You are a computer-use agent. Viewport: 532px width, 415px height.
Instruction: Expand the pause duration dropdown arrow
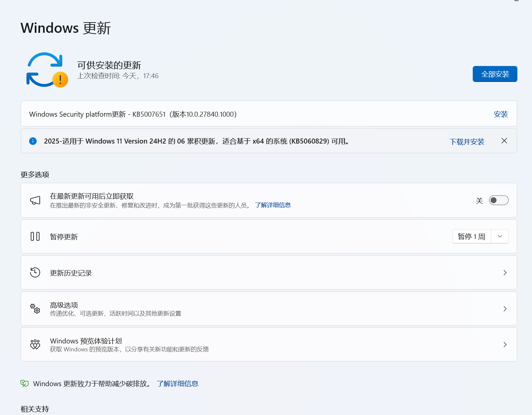(x=500, y=236)
